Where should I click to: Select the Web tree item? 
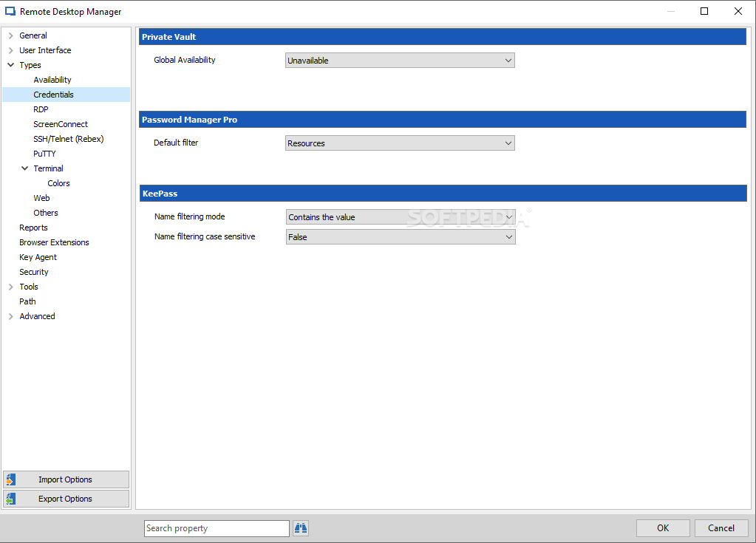41,198
